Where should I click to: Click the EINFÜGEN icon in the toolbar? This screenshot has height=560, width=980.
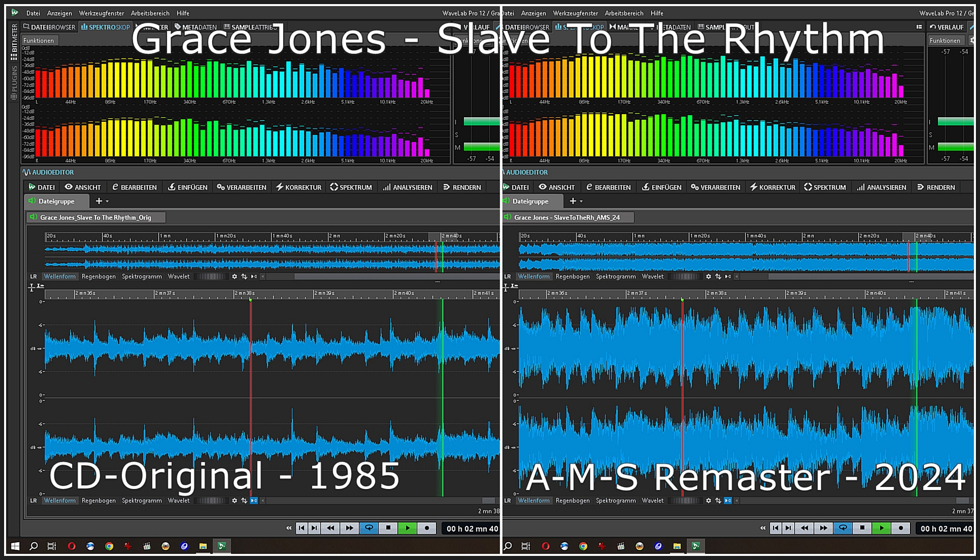pos(187,187)
